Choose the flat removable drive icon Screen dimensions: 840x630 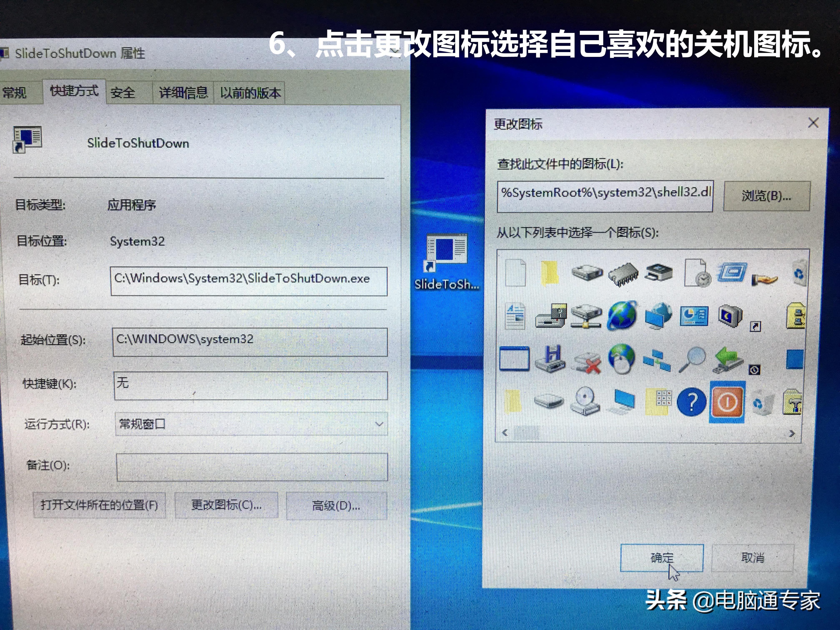pyautogui.click(x=549, y=401)
